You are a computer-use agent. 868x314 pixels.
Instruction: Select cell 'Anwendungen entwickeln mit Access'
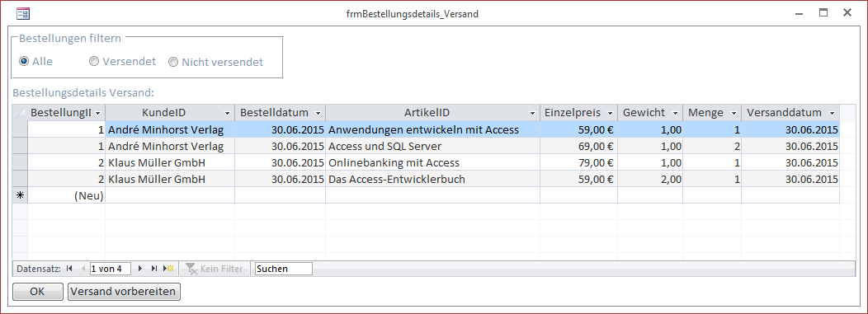click(x=433, y=130)
